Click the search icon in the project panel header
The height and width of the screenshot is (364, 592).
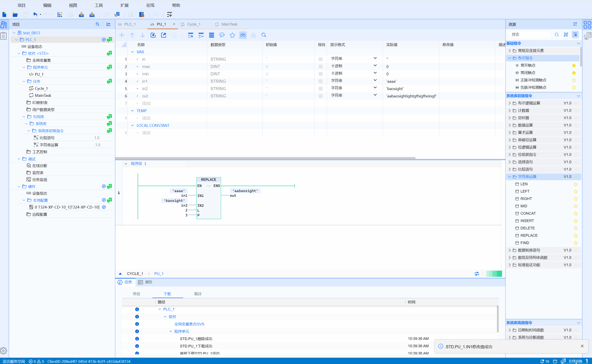[x=97, y=24]
